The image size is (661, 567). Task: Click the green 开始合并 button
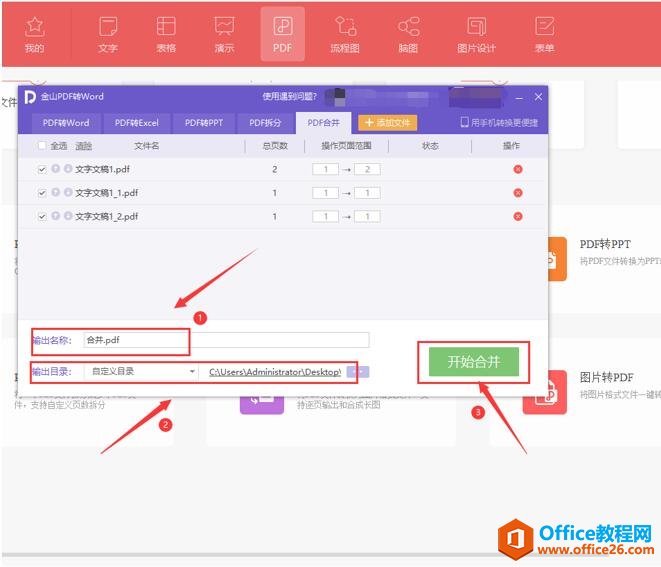pos(473,362)
